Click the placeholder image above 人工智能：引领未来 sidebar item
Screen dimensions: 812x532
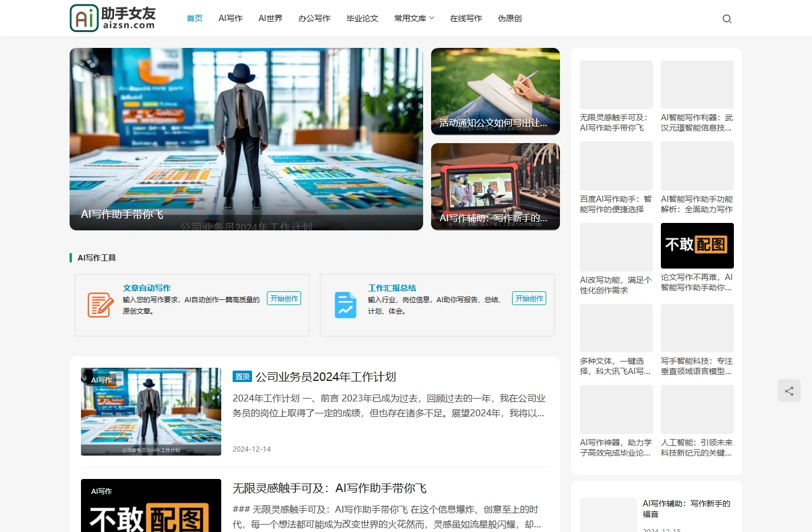[x=697, y=409]
